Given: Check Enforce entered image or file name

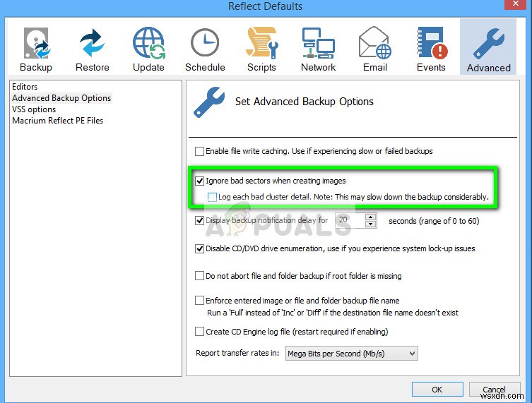Looking at the screenshot, I should [199, 301].
